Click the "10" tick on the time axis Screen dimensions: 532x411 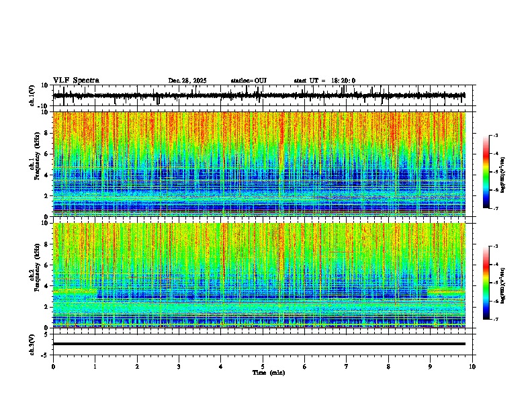point(472,367)
